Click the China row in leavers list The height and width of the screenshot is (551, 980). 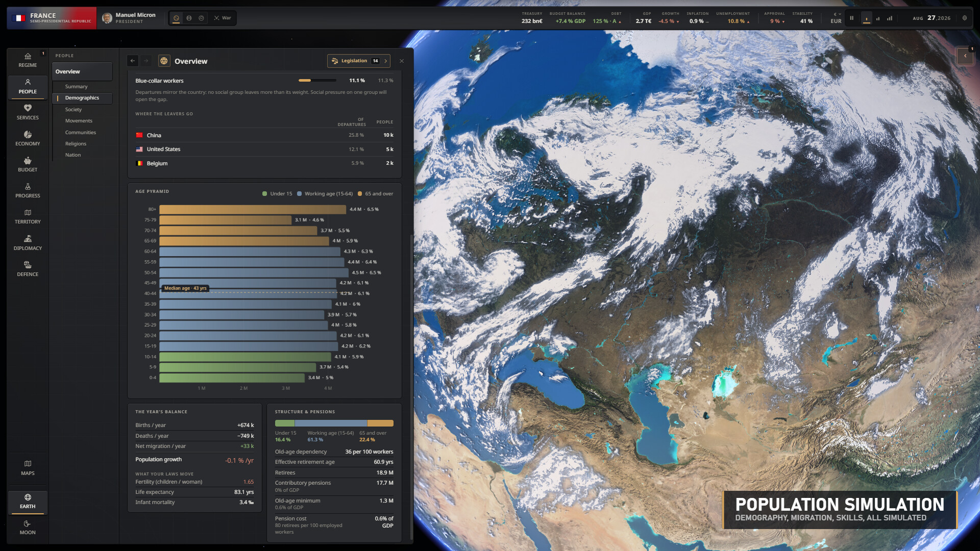click(x=264, y=135)
